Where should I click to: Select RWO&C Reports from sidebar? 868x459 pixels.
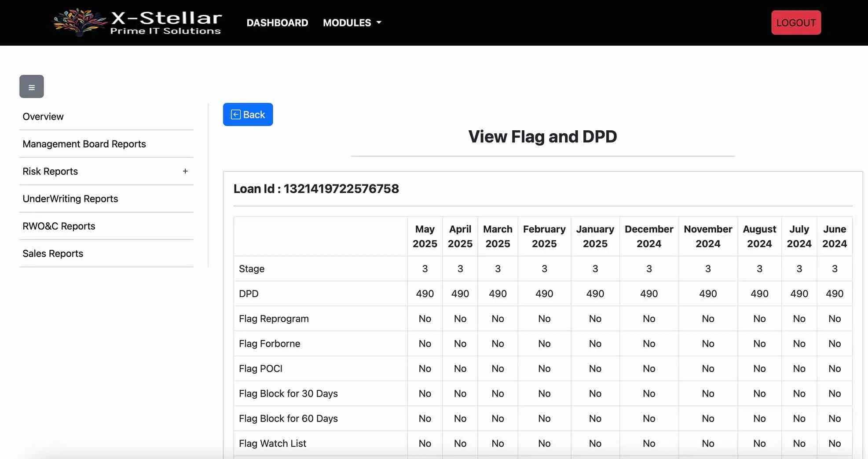59,226
